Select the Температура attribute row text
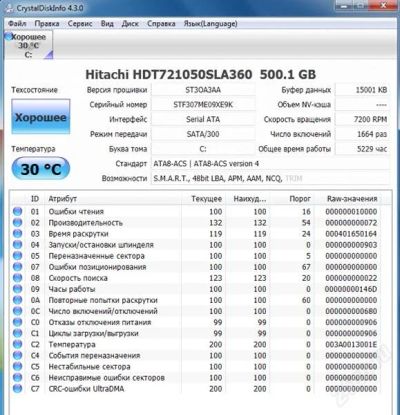 pos(72,344)
